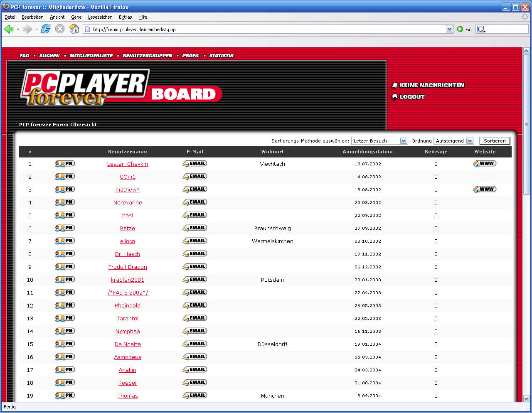
Task: Click EMAIL icon for Keeper
Action: coord(195,383)
